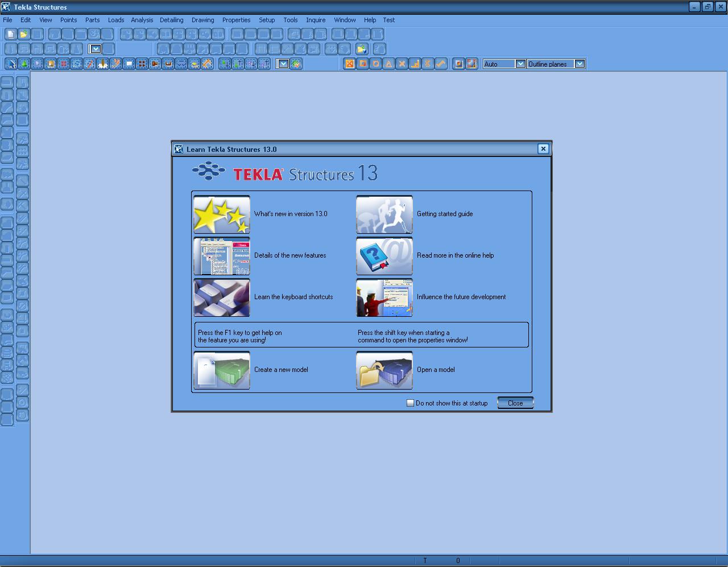
Task: Open the Window menu
Action: [345, 20]
